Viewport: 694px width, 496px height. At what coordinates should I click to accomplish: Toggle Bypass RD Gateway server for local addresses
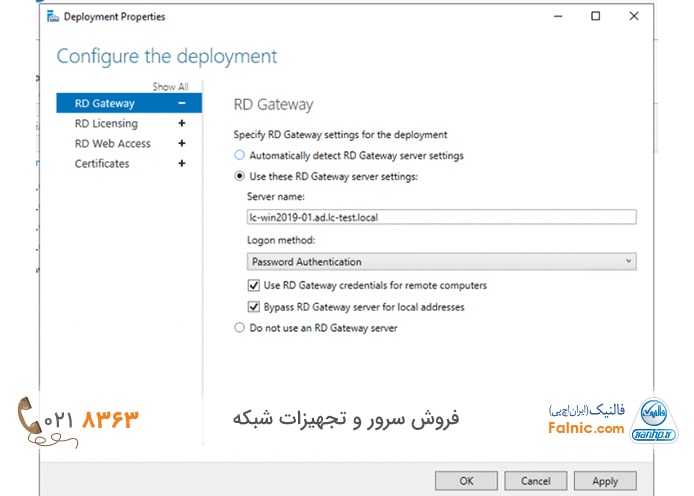coord(254,306)
